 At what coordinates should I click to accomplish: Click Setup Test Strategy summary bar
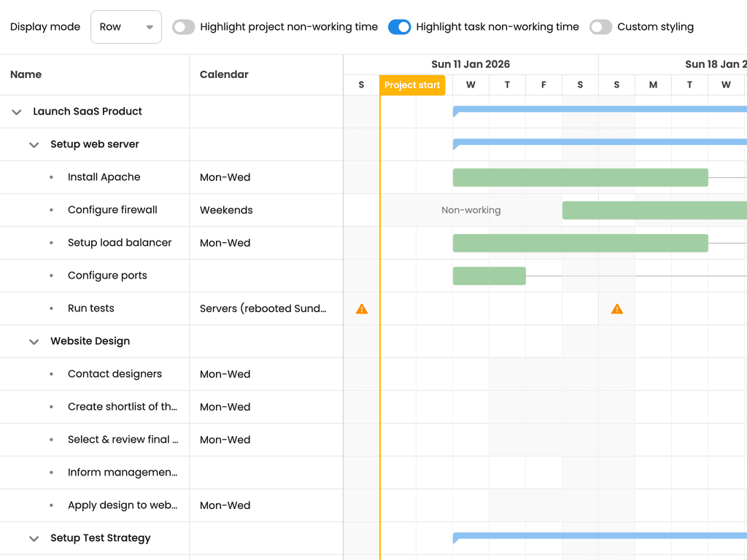[x=600, y=536]
